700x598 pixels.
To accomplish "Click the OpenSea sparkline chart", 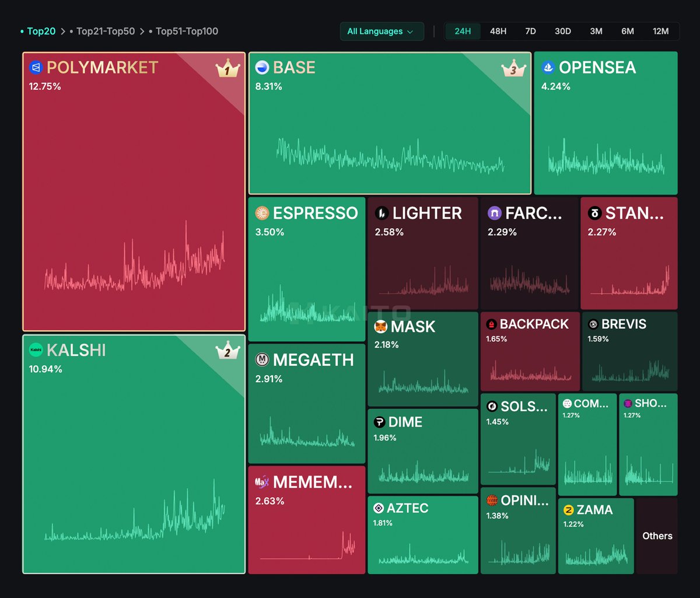I will tap(606, 158).
